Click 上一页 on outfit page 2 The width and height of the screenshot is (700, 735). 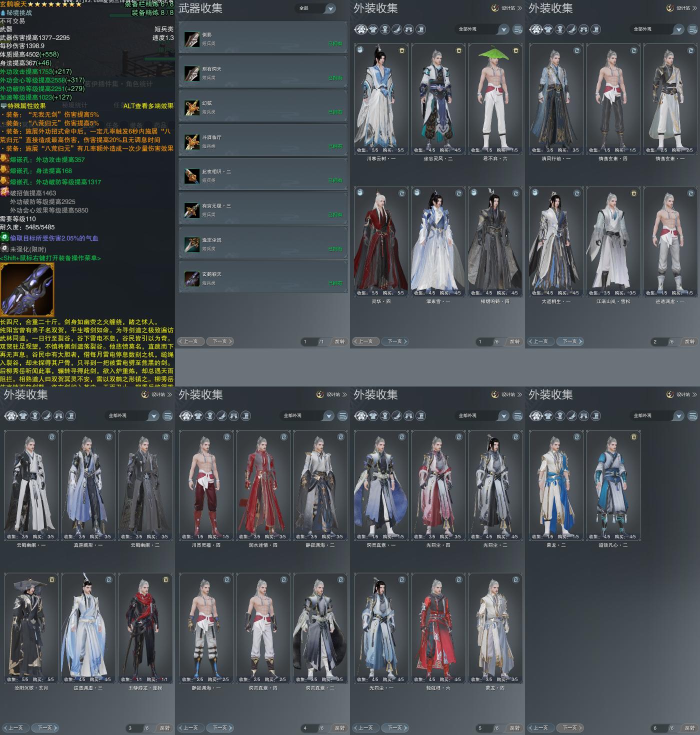coord(541,341)
